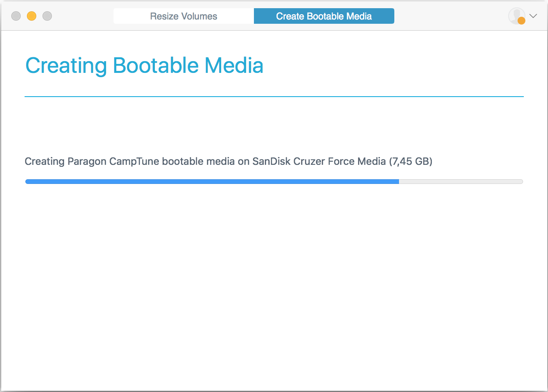Open the user account avatar icon
This screenshot has width=548, height=392.
[x=516, y=16]
